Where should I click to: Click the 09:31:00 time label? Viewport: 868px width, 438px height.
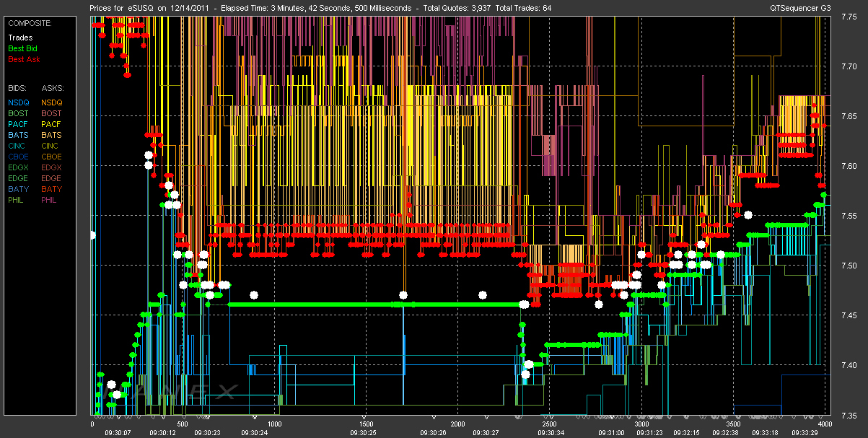pyautogui.click(x=612, y=433)
